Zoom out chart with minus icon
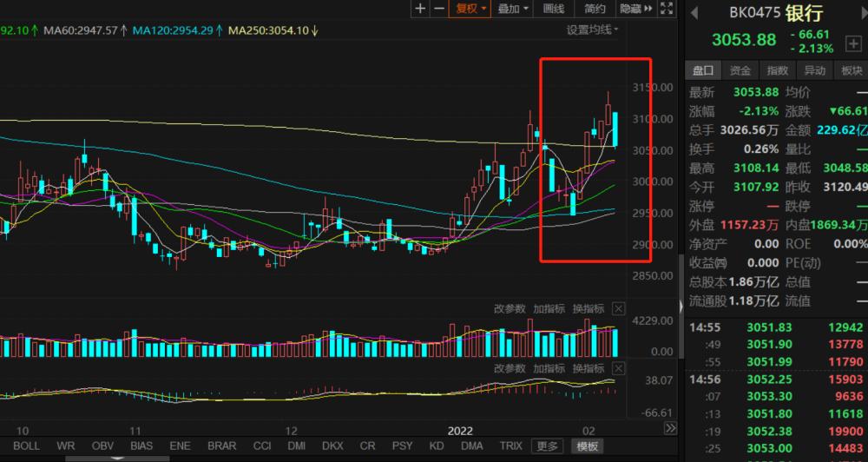This screenshot has height=462, width=868. click(439, 9)
